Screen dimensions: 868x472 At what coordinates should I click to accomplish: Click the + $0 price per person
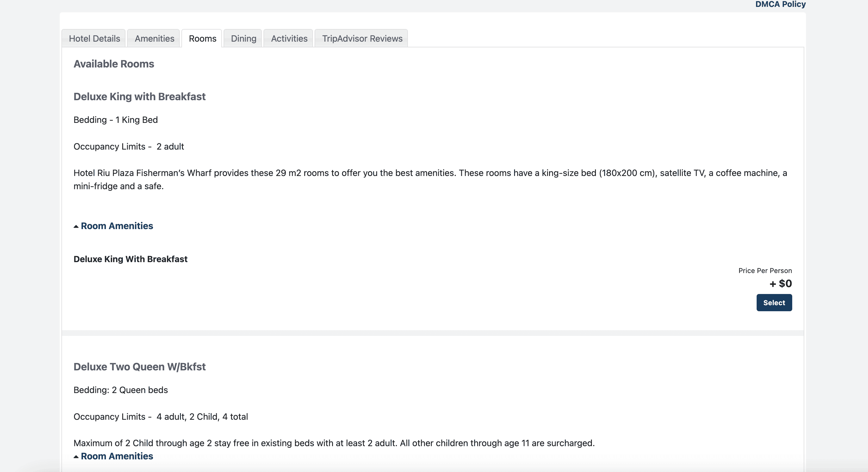click(780, 283)
